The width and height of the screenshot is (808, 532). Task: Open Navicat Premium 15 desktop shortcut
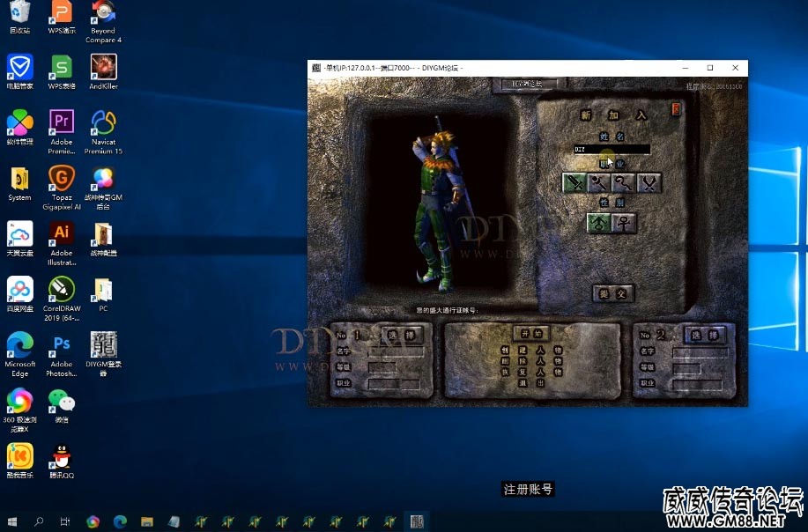click(104, 132)
